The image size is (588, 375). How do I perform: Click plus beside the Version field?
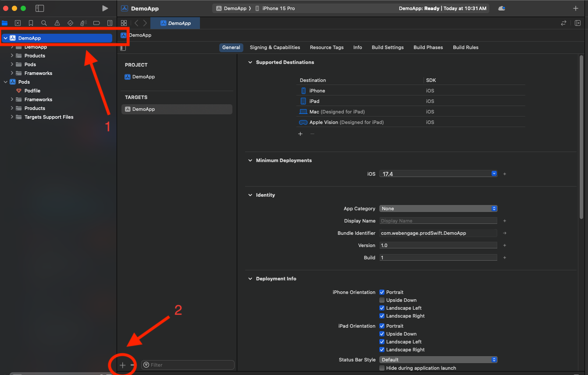[505, 245]
